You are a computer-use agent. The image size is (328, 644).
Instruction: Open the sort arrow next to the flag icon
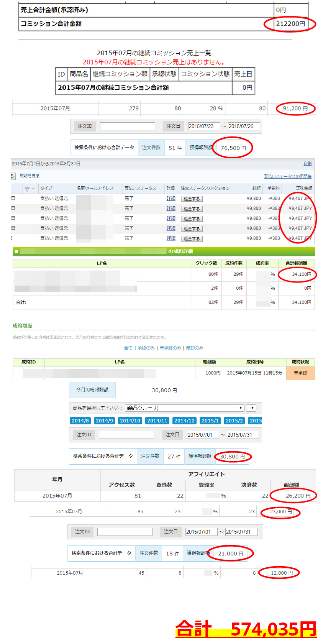(33, 189)
